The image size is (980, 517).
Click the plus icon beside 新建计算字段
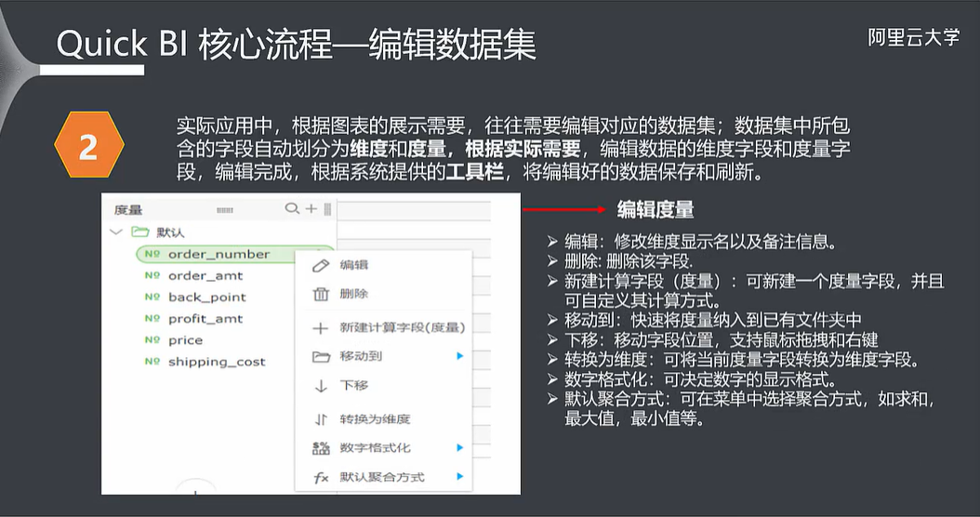point(321,328)
